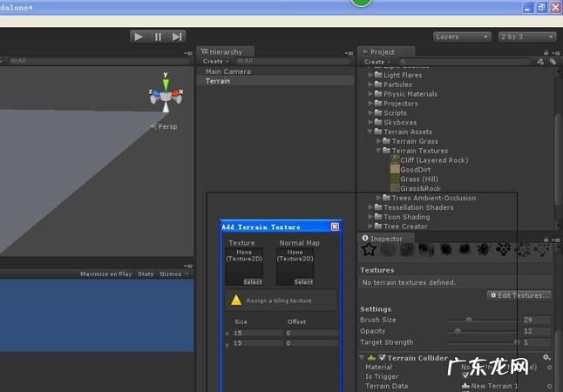This screenshot has width=563, height=392.
Task: Select the Trees Ambient-Occlusion folder
Action: [430, 198]
